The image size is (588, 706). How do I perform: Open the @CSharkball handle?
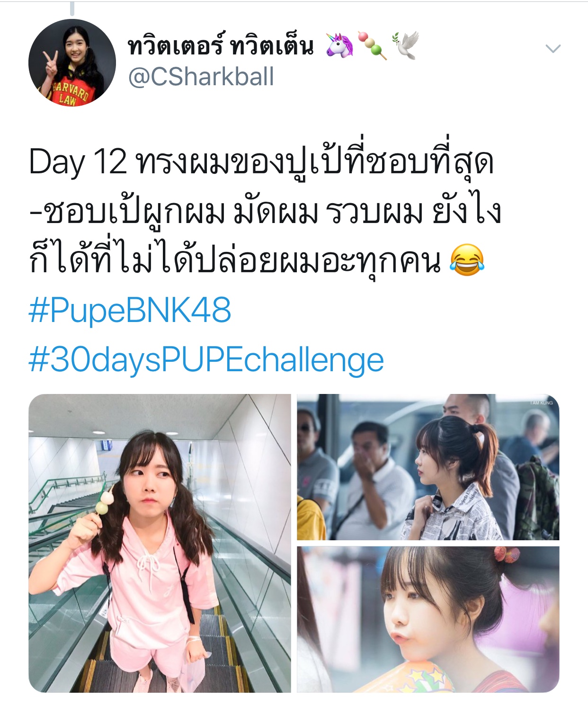(201, 77)
